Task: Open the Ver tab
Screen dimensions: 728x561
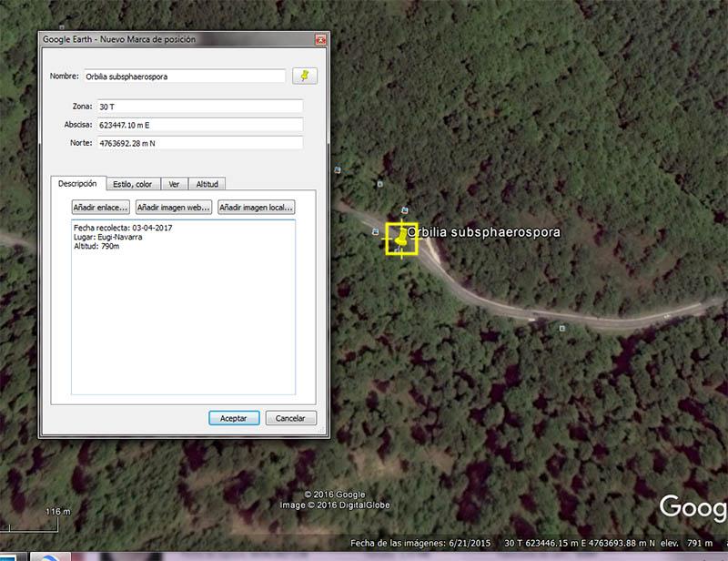Action: point(174,184)
